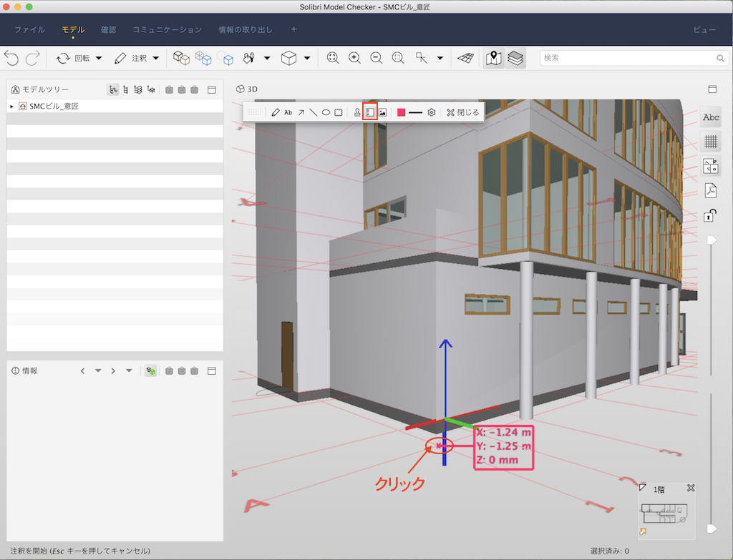733x560 pixels.
Task: Click the highlighted coordinate stamp tool
Action: click(370, 112)
